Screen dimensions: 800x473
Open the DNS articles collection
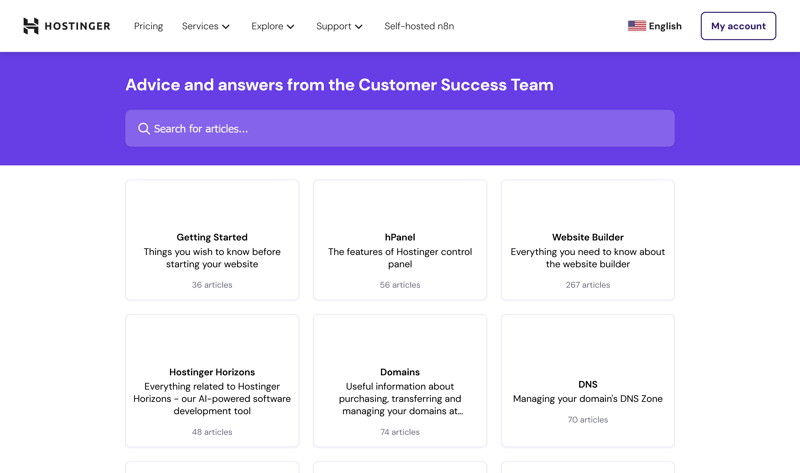[x=588, y=381]
